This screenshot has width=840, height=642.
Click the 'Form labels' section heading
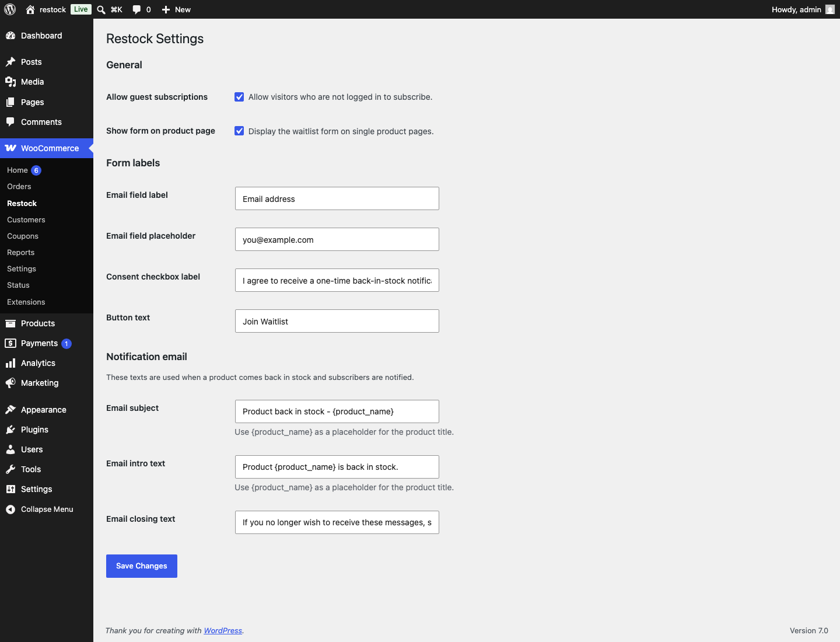click(x=133, y=163)
